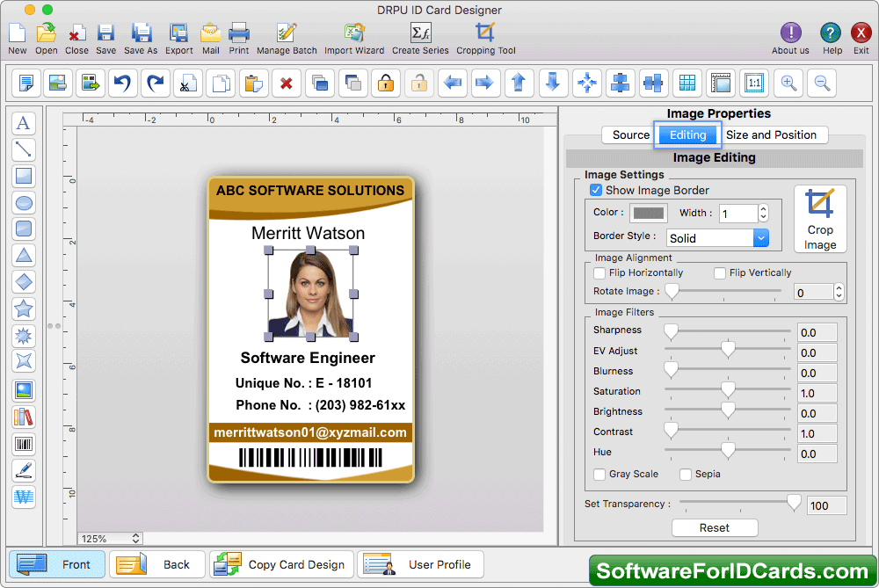
Task: Click the Lock object icon
Action: [x=386, y=83]
